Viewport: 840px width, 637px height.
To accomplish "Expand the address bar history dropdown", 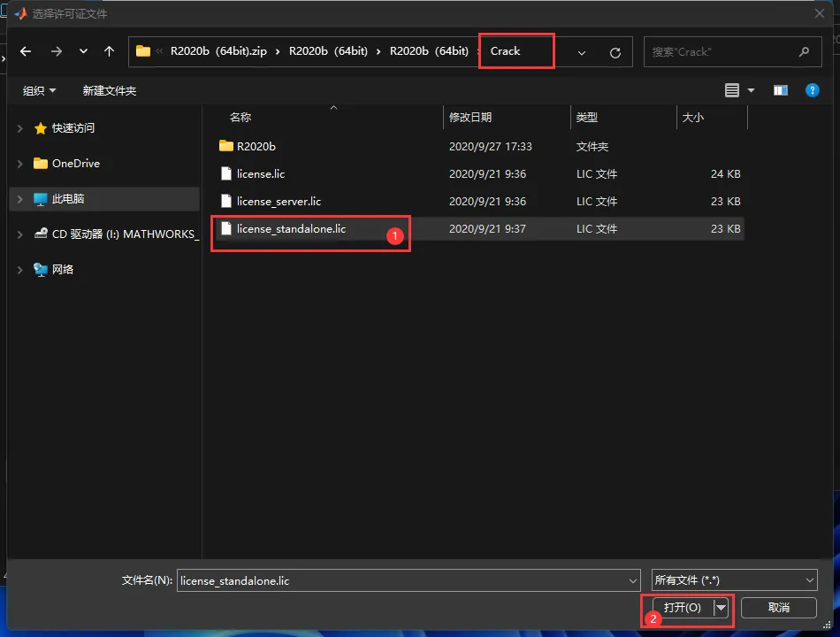I will (x=581, y=52).
